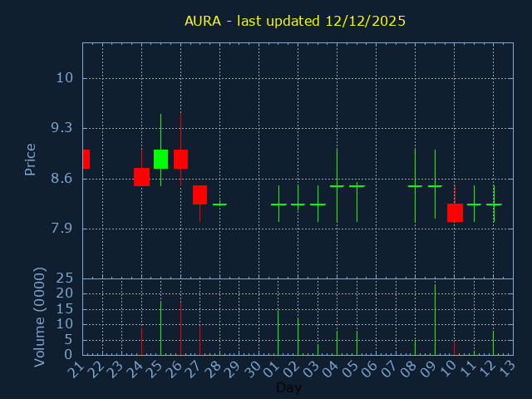Select the day label 01 on the x-axis
This screenshot has width=532, height=399.
(271, 369)
